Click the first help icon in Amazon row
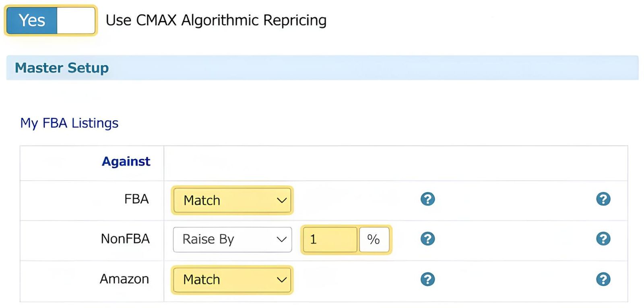644x308 pixels. (x=427, y=279)
